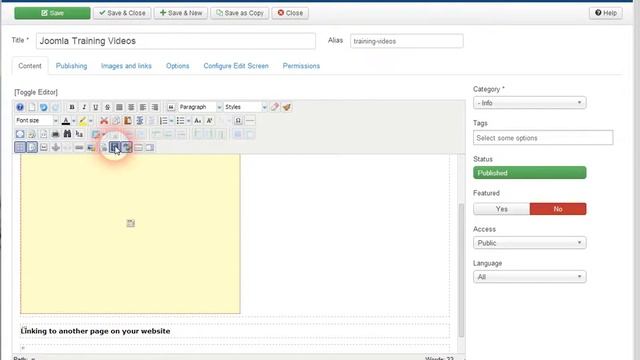Apply Bold formatting
The image size is (640, 360).
[x=72, y=107]
